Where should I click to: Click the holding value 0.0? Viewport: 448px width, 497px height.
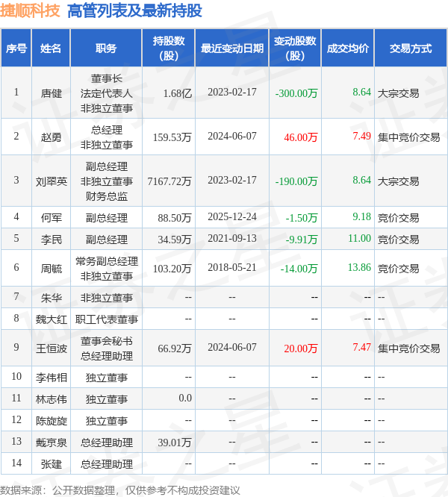185,398
